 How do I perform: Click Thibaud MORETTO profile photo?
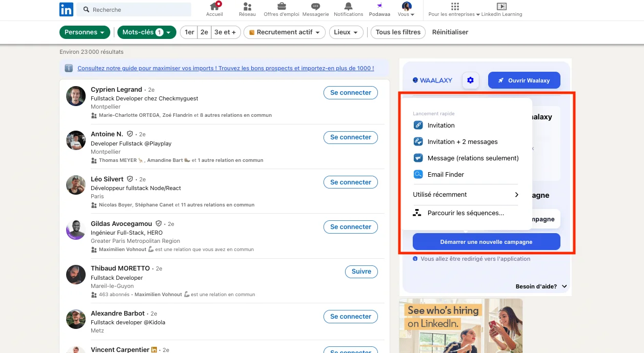[76, 275]
